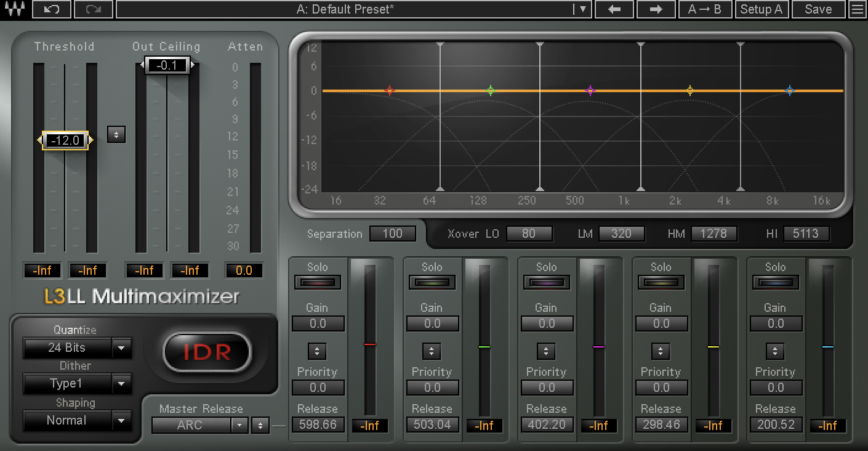The height and width of the screenshot is (451, 868).
Task: Click the blue band gain/priority link arrows
Action: (775, 351)
